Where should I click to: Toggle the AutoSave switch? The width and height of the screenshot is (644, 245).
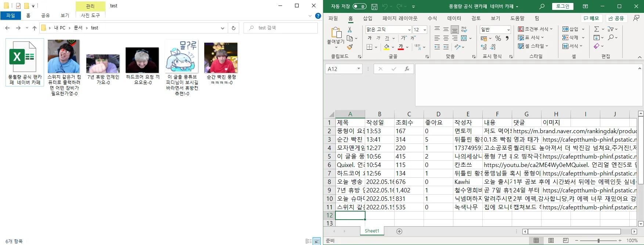coord(359,6)
